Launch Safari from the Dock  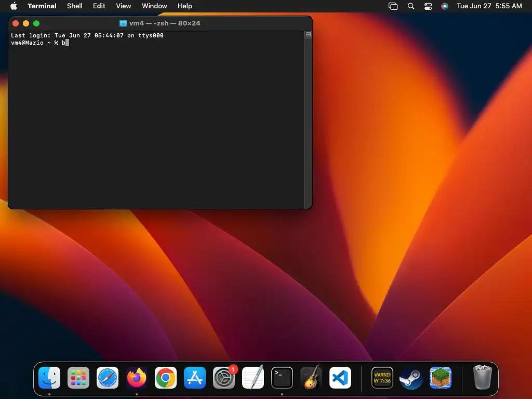tap(108, 377)
